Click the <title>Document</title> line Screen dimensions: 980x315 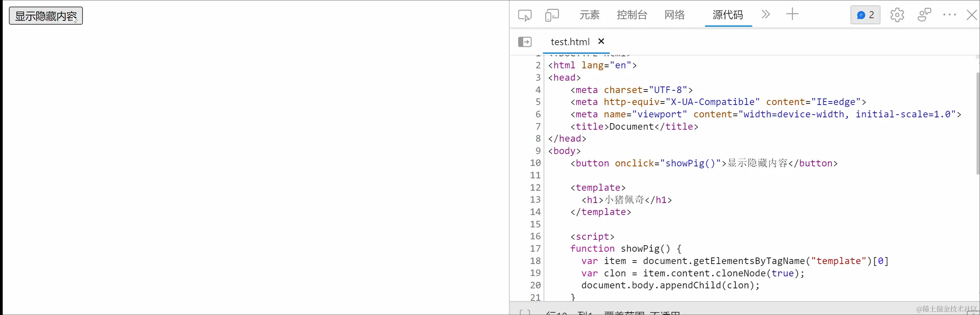click(634, 127)
